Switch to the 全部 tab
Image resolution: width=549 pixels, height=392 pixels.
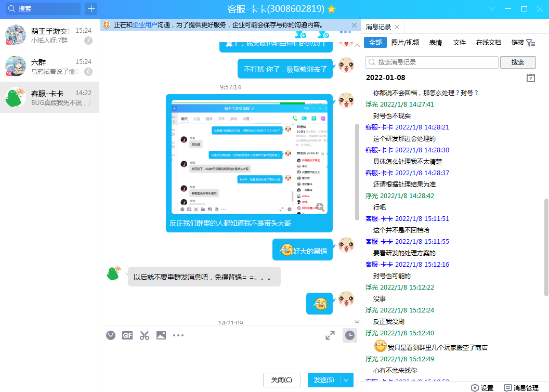click(375, 42)
